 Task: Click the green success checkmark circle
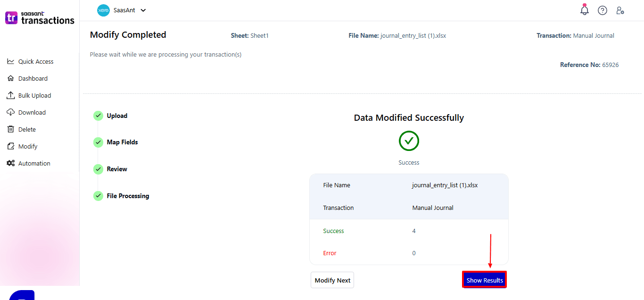[409, 141]
